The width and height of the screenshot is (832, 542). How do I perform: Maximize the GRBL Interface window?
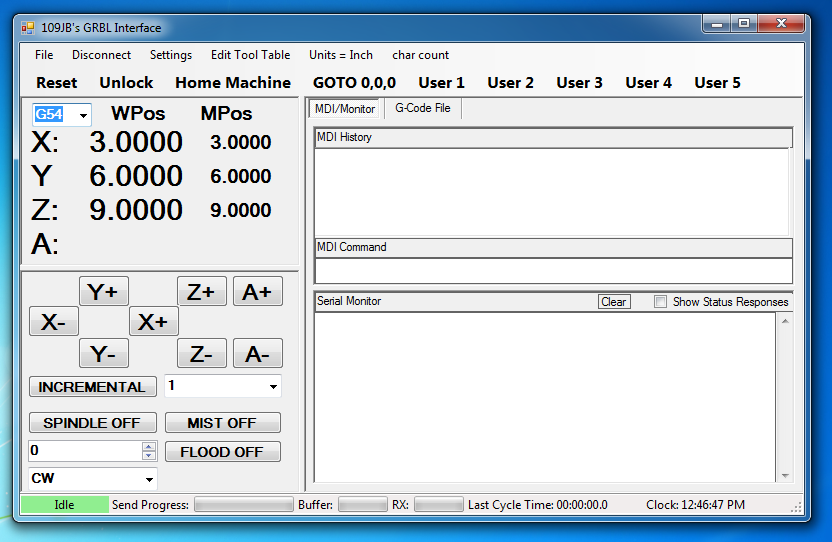744,24
